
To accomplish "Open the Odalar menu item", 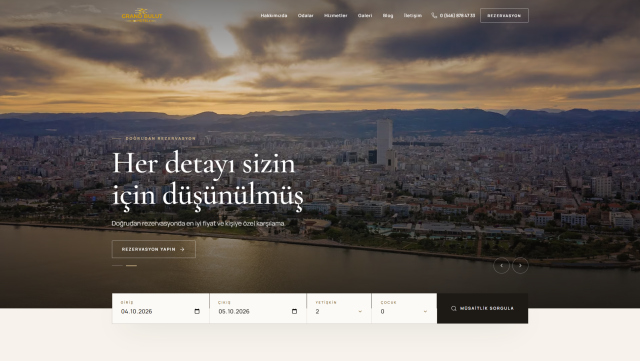I will tap(305, 16).
